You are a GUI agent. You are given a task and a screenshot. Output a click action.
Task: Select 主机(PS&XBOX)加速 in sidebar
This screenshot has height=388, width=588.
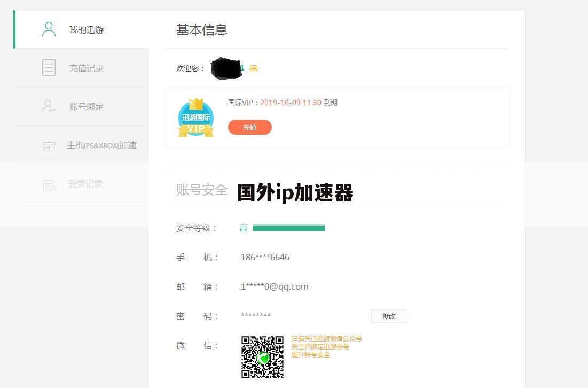[x=81, y=145]
